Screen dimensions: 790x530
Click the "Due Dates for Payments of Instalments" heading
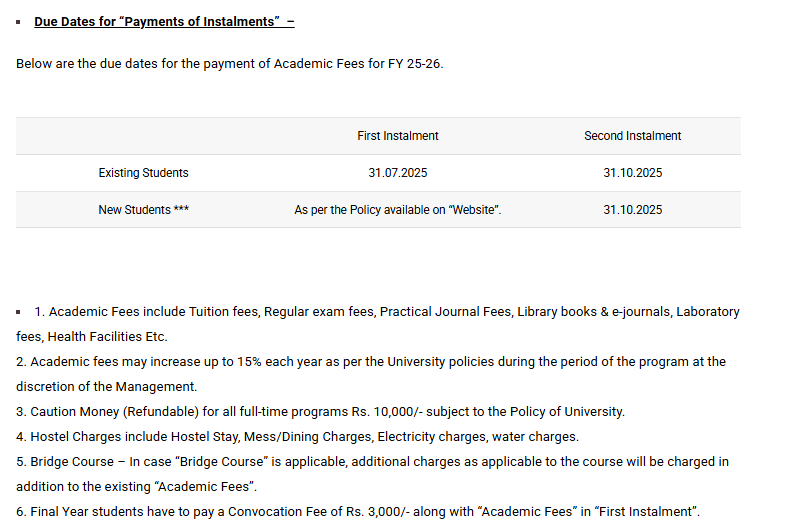click(x=164, y=21)
